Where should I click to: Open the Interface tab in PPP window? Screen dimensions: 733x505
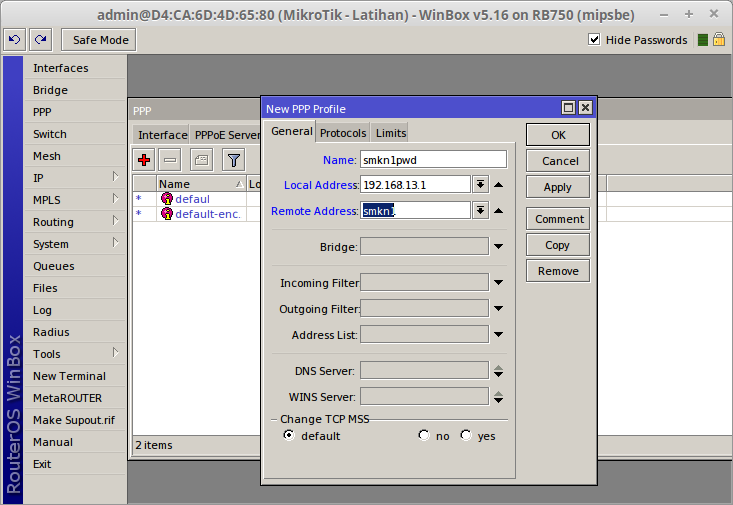point(162,135)
